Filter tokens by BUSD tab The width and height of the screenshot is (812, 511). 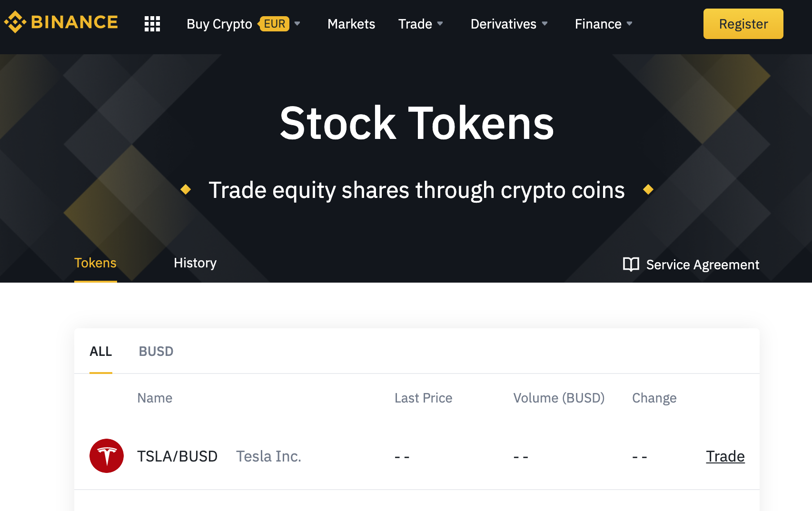pos(156,352)
